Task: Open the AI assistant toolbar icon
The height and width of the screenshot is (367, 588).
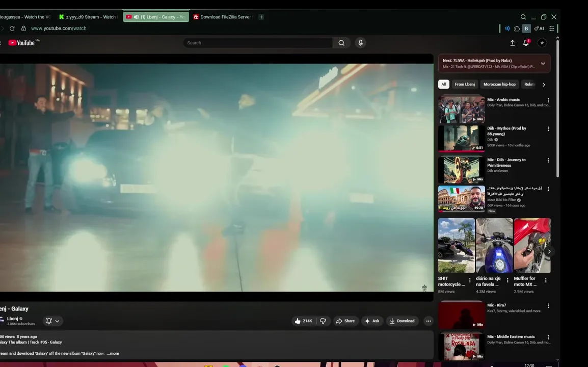Action: (x=539, y=29)
